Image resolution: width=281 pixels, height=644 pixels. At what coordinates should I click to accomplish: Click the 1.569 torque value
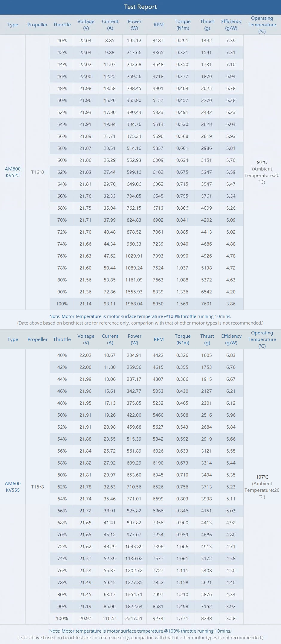[x=182, y=304]
